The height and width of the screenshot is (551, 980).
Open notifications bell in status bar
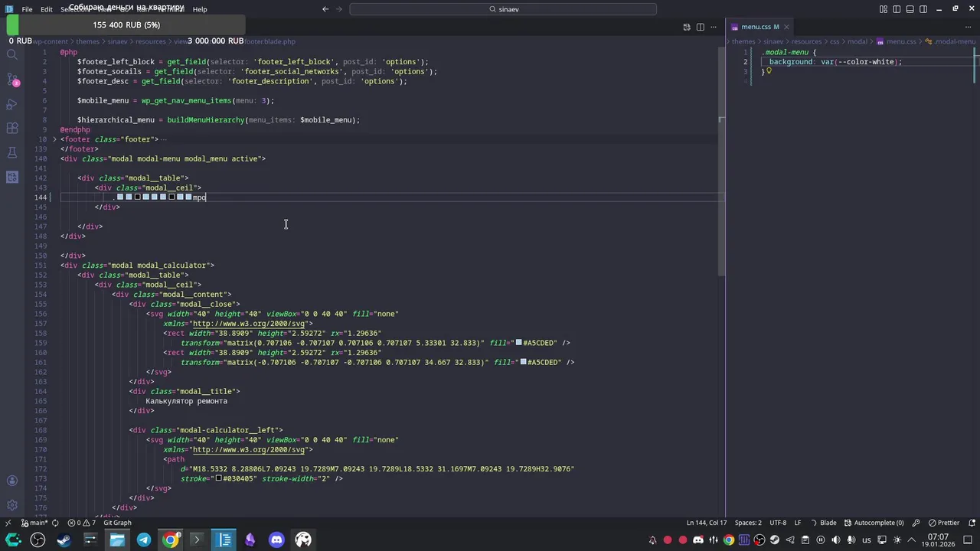click(x=971, y=523)
